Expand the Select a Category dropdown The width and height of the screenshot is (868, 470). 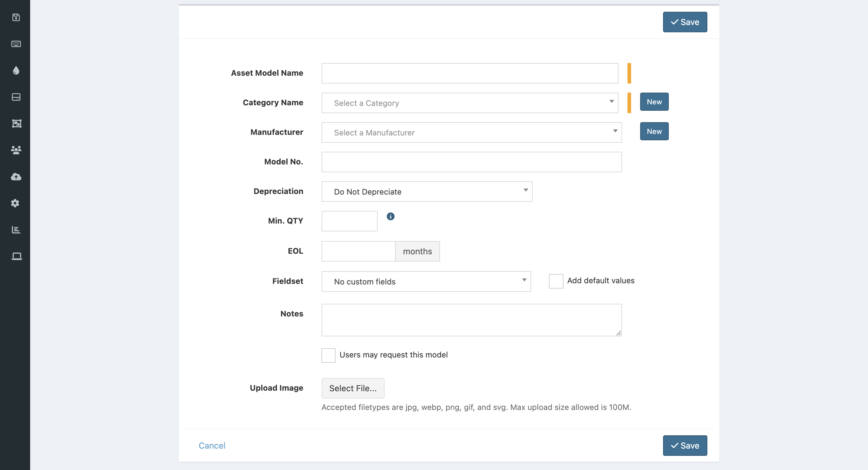[469, 103]
